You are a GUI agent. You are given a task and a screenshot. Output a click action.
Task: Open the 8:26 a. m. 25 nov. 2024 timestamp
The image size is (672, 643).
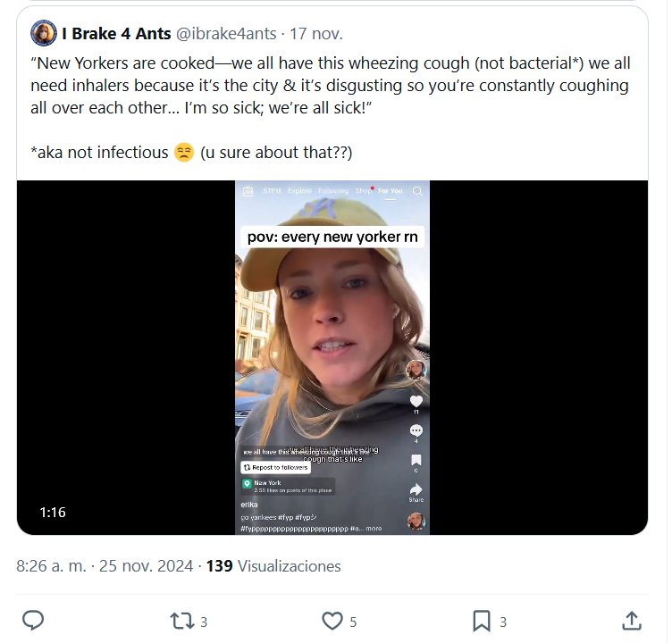click(105, 566)
